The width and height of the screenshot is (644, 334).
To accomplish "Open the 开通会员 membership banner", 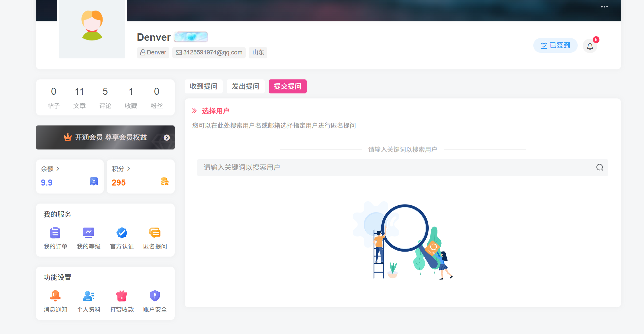I will point(105,137).
